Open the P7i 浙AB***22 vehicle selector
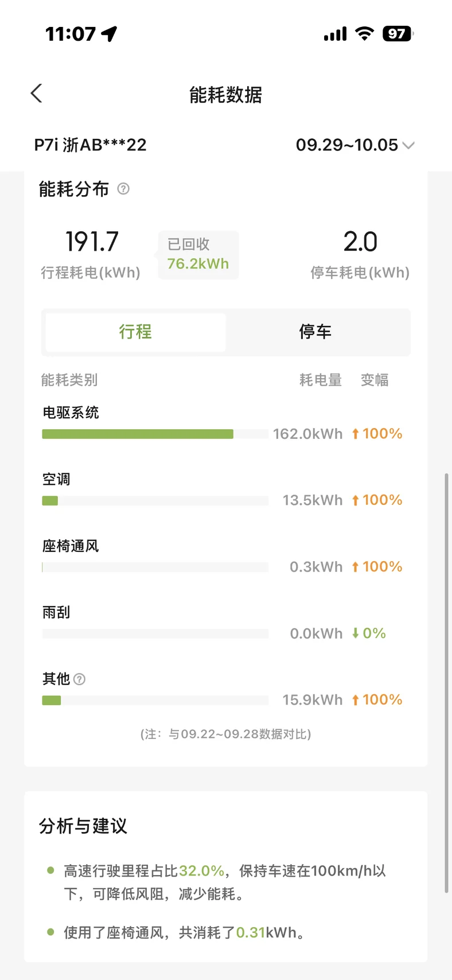452x980 pixels. 91,145
